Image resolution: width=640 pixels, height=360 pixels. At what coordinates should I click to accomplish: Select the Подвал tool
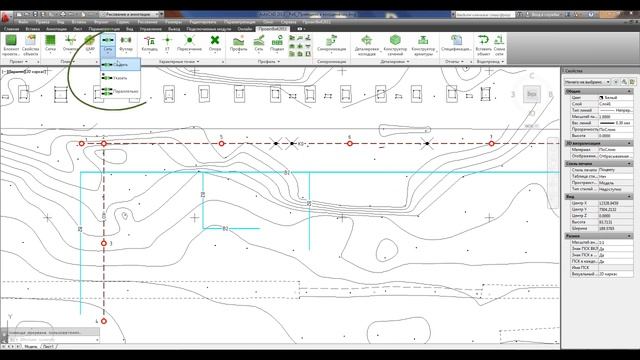pos(277,44)
